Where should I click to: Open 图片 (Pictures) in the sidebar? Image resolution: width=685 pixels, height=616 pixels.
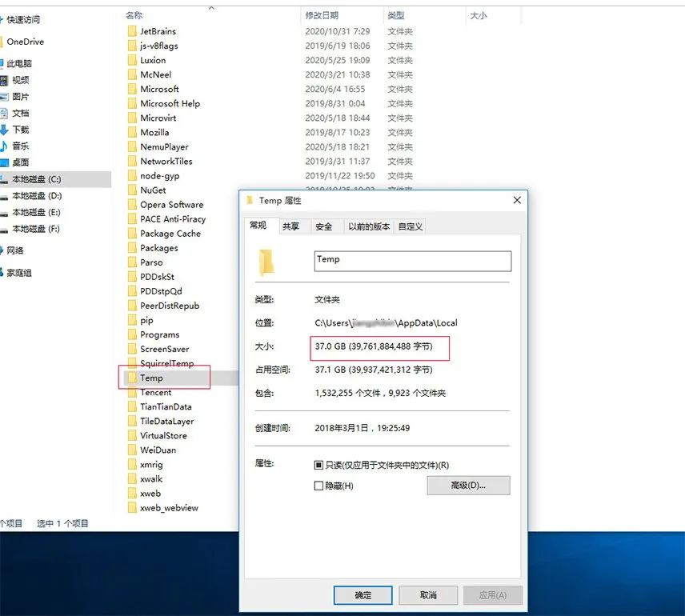pos(20,97)
